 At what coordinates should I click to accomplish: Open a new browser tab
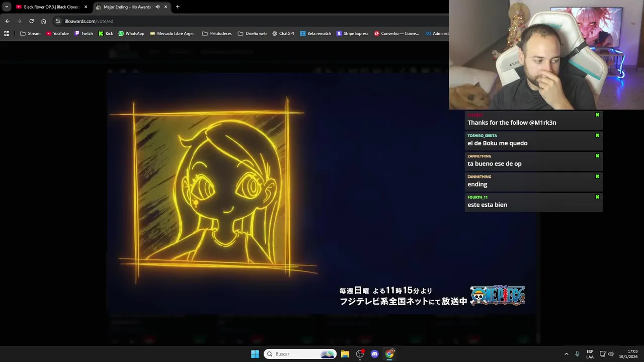(178, 7)
